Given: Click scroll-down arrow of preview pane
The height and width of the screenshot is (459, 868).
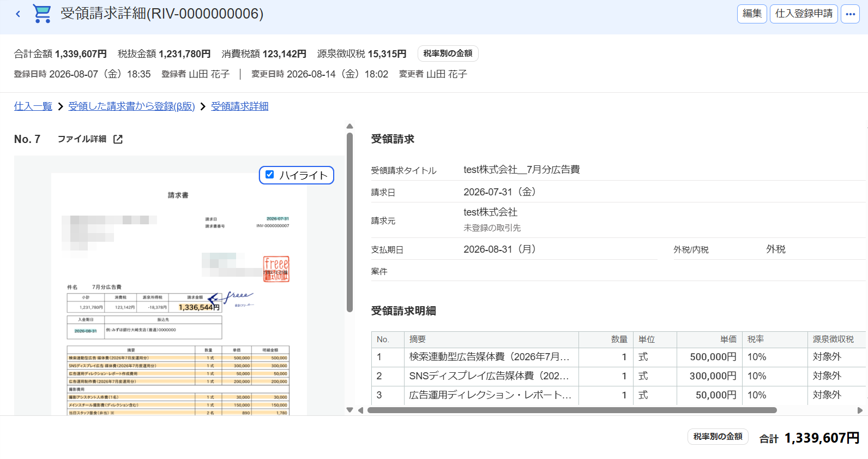Looking at the screenshot, I should [x=349, y=410].
